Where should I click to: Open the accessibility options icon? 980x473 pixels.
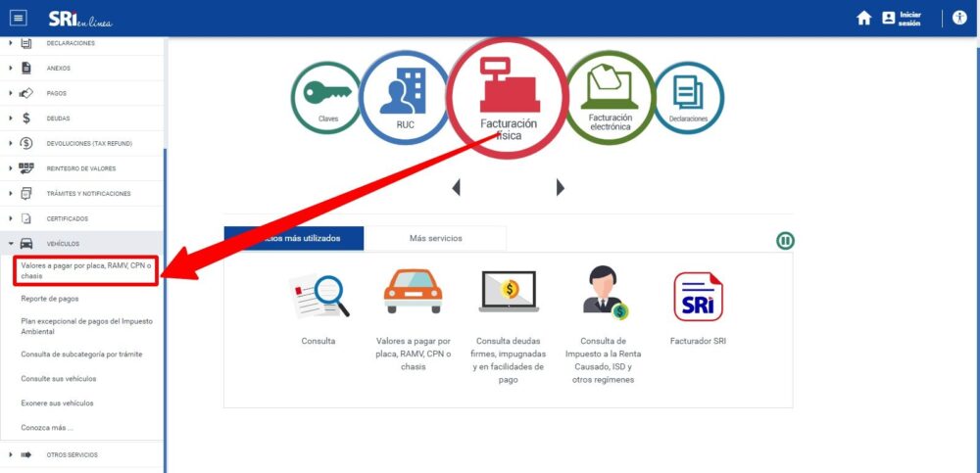pyautogui.click(x=959, y=18)
